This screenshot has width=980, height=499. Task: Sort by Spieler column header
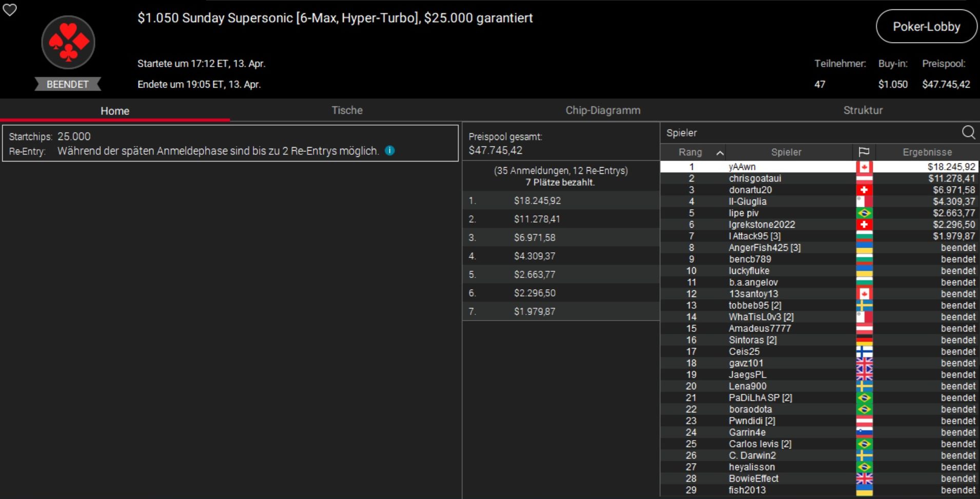(786, 152)
